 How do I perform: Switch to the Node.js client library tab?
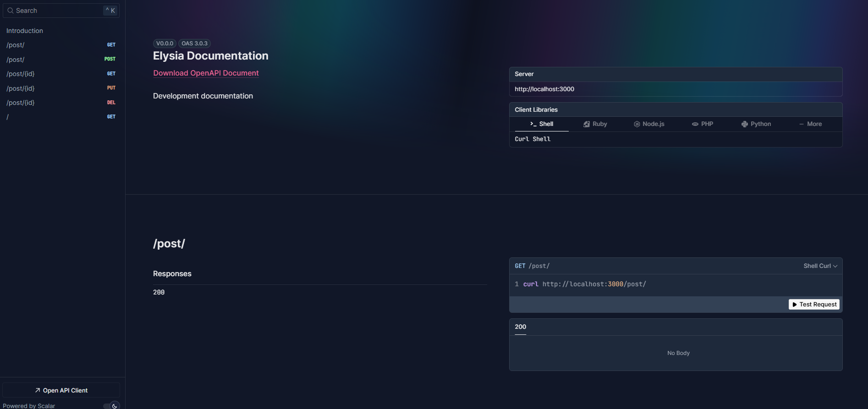[x=649, y=124]
